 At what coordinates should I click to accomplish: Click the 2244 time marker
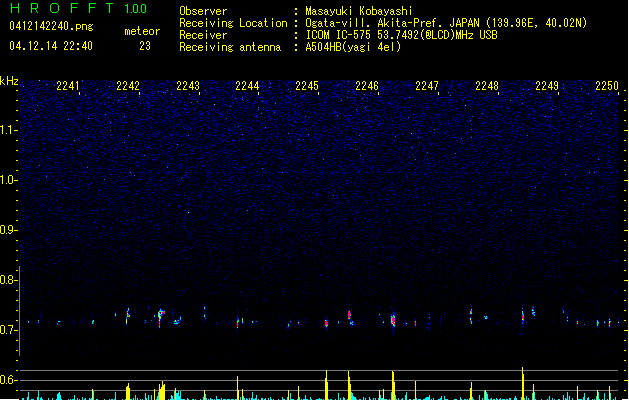coord(247,85)
